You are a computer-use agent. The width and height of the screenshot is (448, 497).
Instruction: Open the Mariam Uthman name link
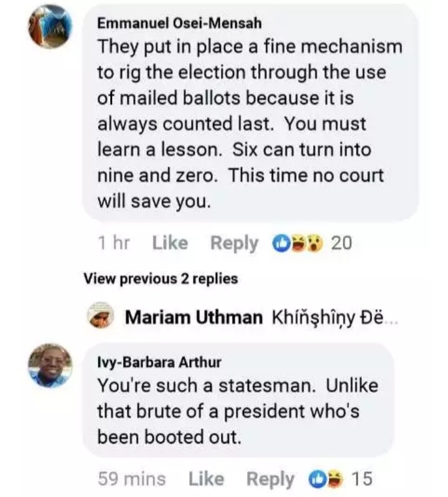(194, 317)
